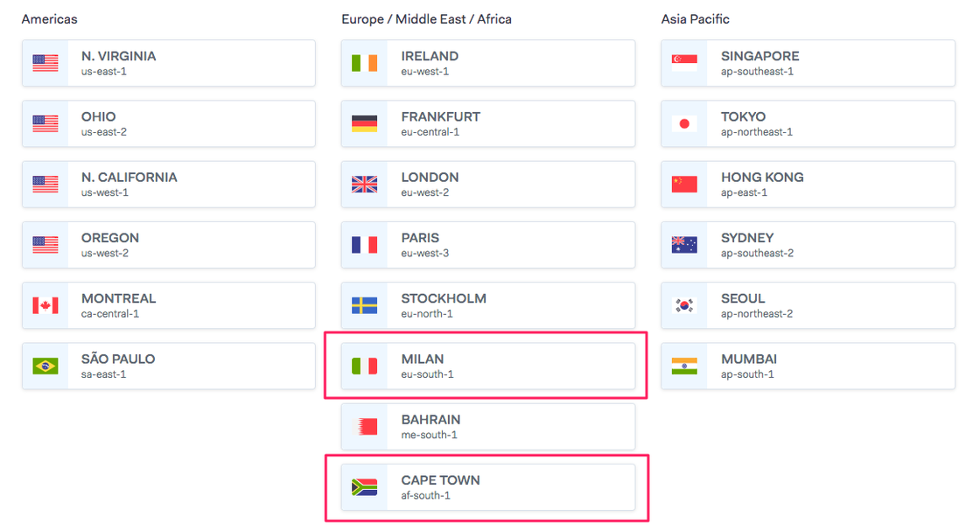980x531 pixels.
Task: Click the Ireland flag icon
Action: tap(364, 62)
